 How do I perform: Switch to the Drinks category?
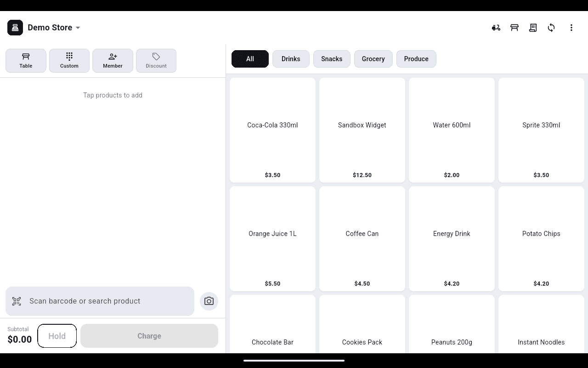coord(291,59)
